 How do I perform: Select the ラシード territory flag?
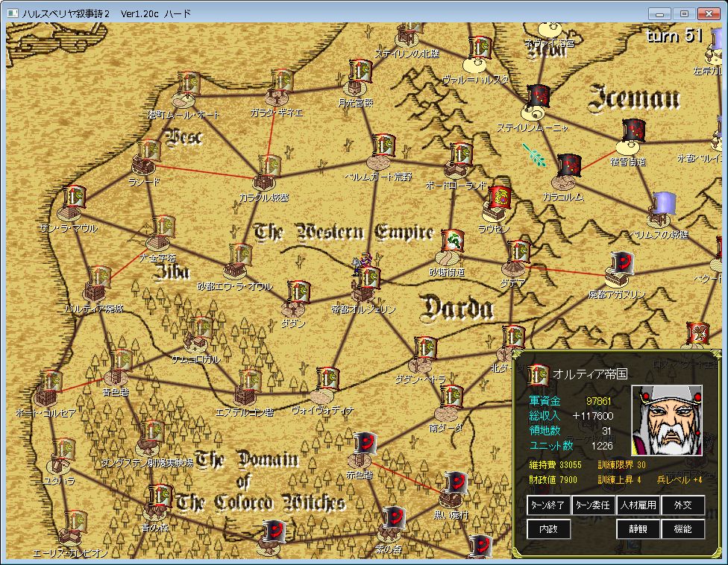tap(149, 151)
